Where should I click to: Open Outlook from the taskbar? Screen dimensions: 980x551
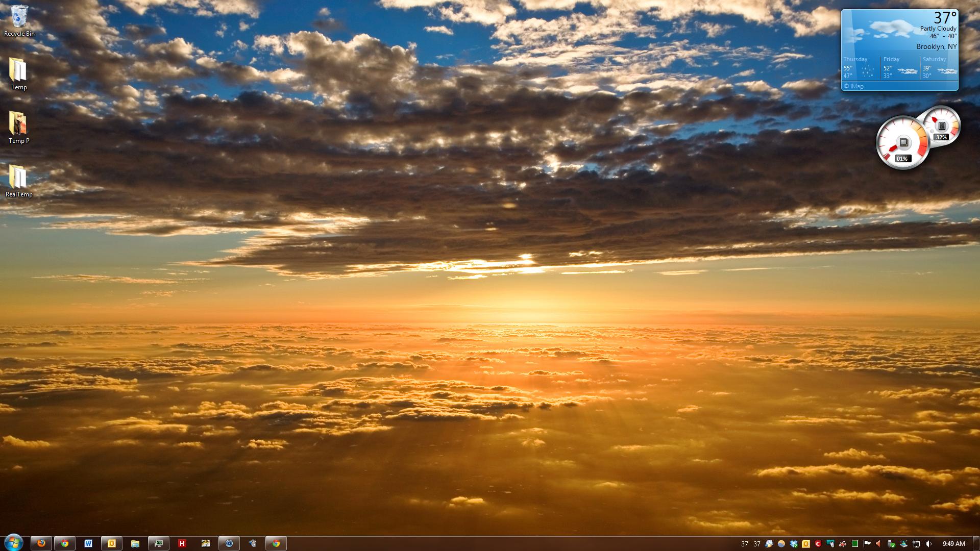(x=112, y=543)
